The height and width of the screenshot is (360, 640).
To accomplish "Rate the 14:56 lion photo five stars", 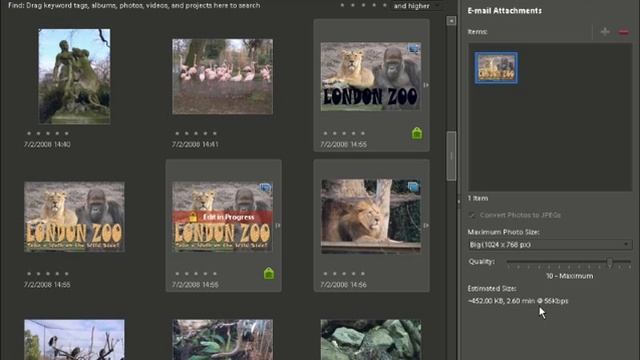I will 363,273.
